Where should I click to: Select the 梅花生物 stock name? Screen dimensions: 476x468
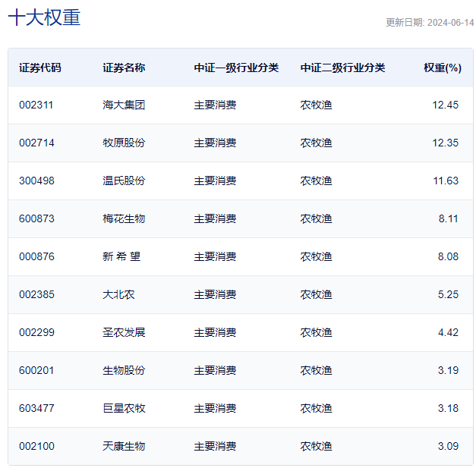pos(124,218)
